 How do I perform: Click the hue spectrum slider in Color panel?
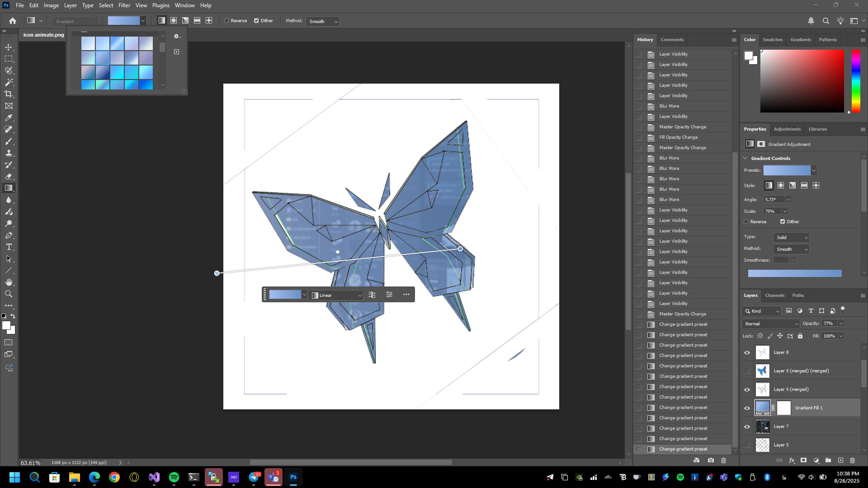(855, 80)
